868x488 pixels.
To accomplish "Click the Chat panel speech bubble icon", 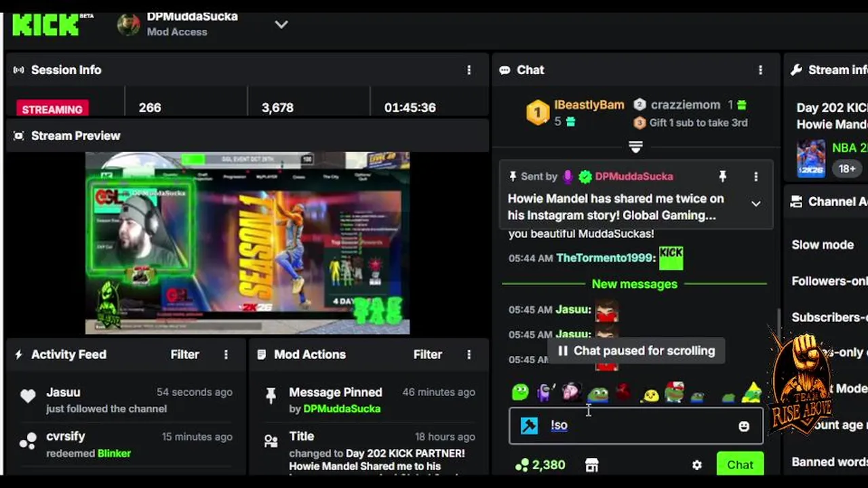I will (505, 70).
